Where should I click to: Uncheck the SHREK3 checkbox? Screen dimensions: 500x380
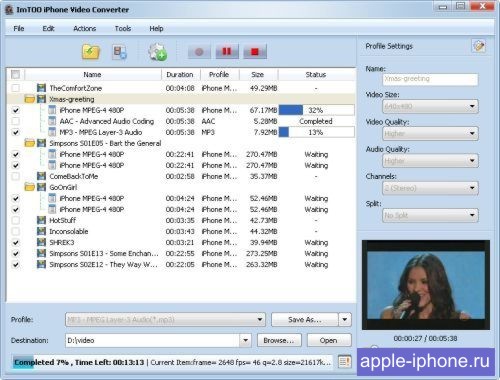[x=15, y=242]
